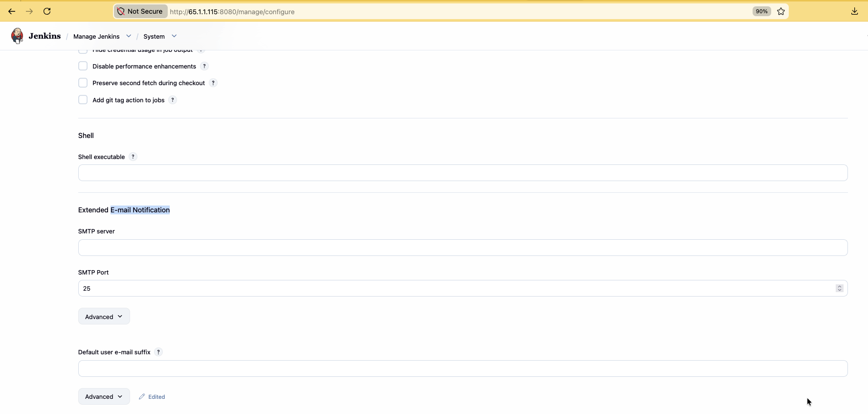Click the Extended E-mail Notification heading
Viewport: 868px width, 414px height.
click(124, 210)
